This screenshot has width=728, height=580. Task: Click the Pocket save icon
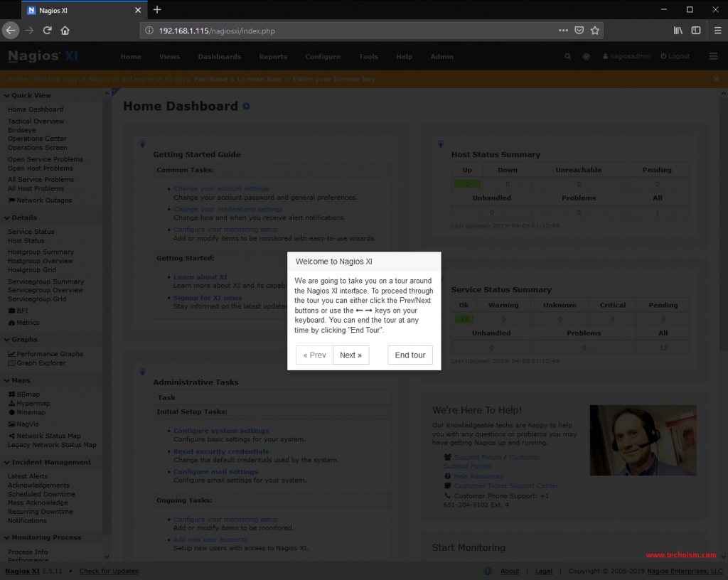(579, 31)
